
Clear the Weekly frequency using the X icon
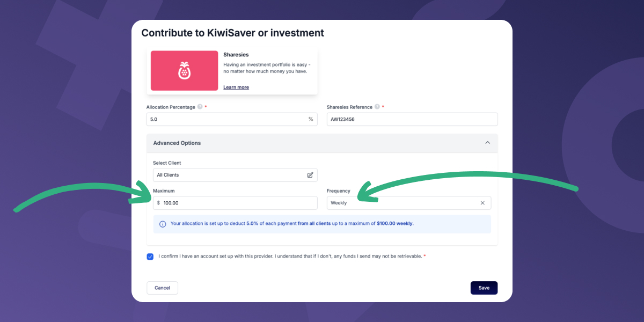482,202
